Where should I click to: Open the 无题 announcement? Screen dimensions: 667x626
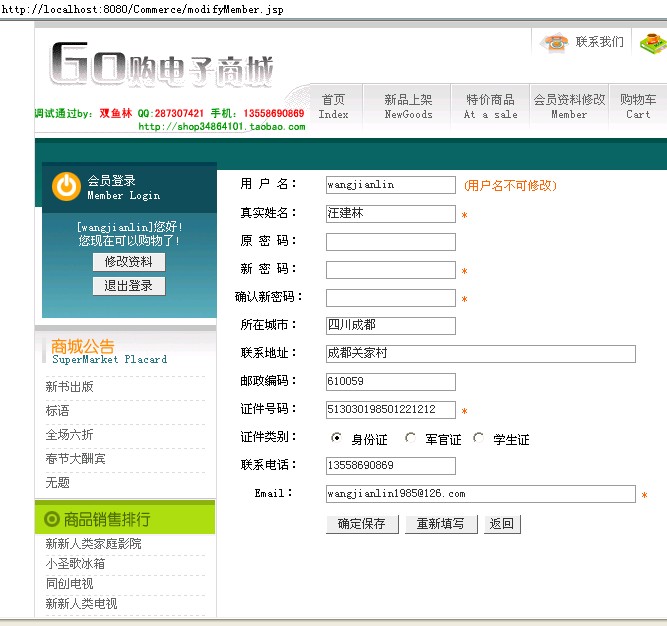coord(57,483)
